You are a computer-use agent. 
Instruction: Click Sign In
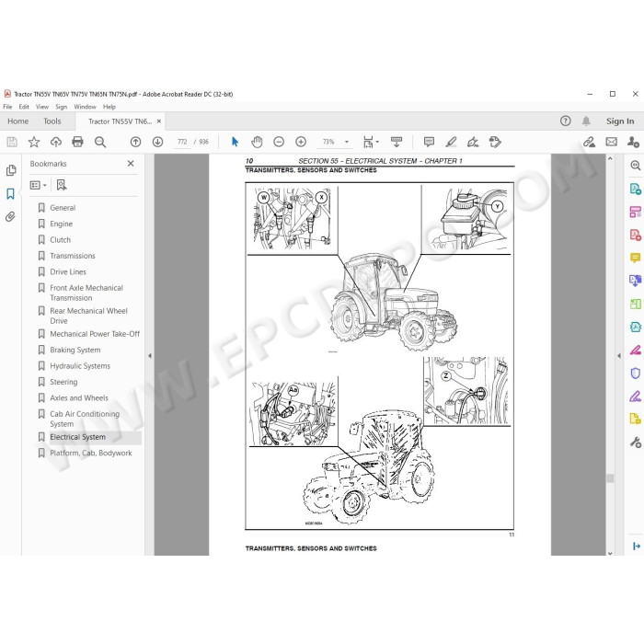[620, 121]
